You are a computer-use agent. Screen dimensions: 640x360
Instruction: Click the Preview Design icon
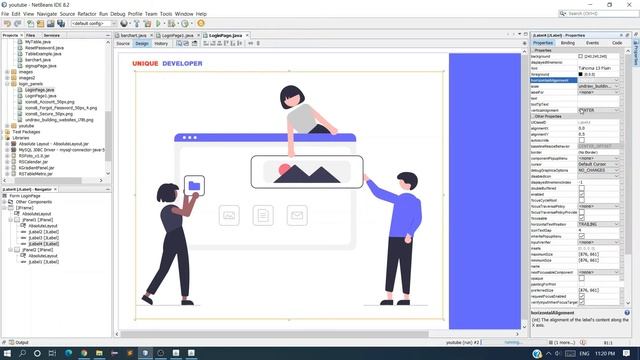pyautogui.click(x=194, y=43)
